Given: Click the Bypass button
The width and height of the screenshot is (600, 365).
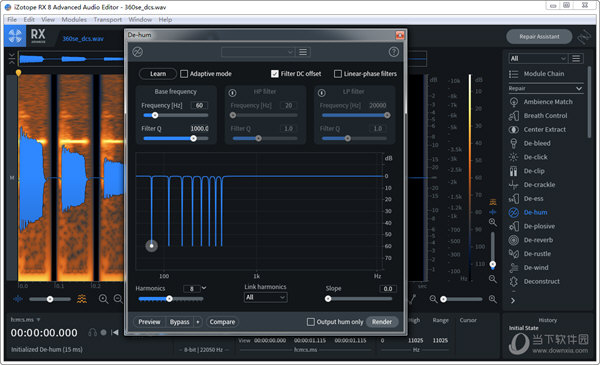Looking at the screenshot, I should [x=179, y=322].
